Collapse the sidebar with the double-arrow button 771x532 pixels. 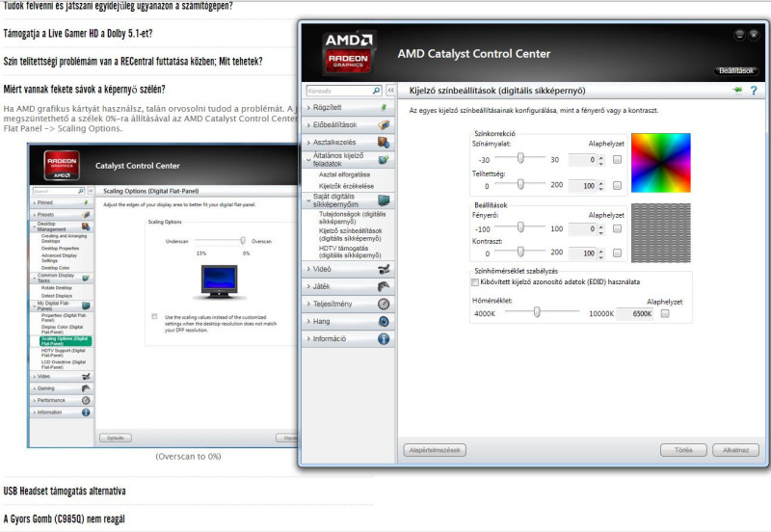(x=391, y=91)
